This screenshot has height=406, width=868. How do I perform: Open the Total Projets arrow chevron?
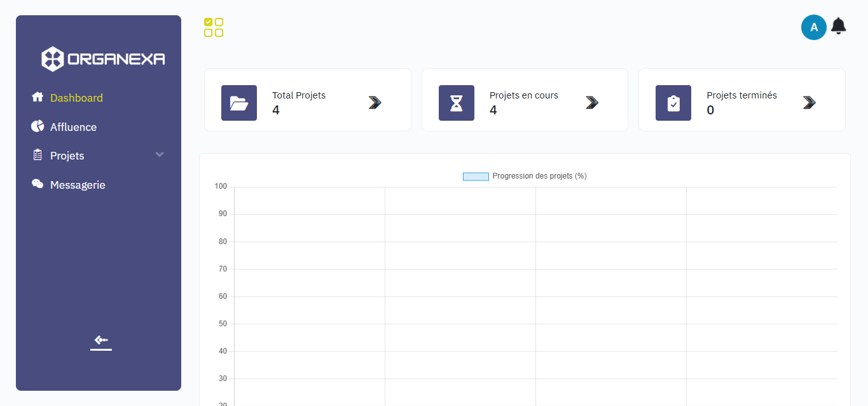(375, 102)
